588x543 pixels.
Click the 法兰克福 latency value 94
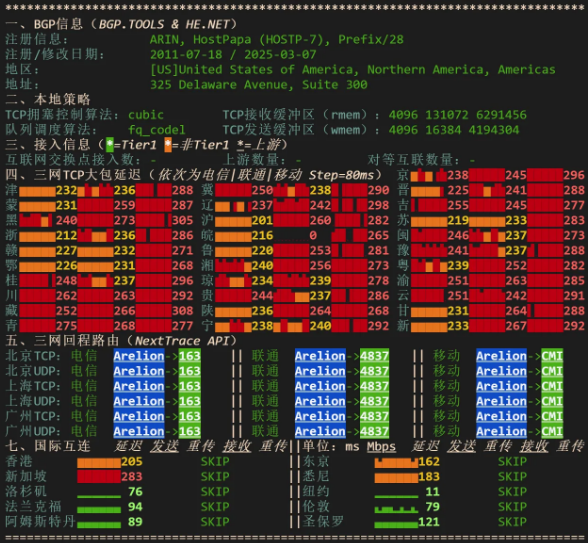pyautogui.click(x=135, y=506)
